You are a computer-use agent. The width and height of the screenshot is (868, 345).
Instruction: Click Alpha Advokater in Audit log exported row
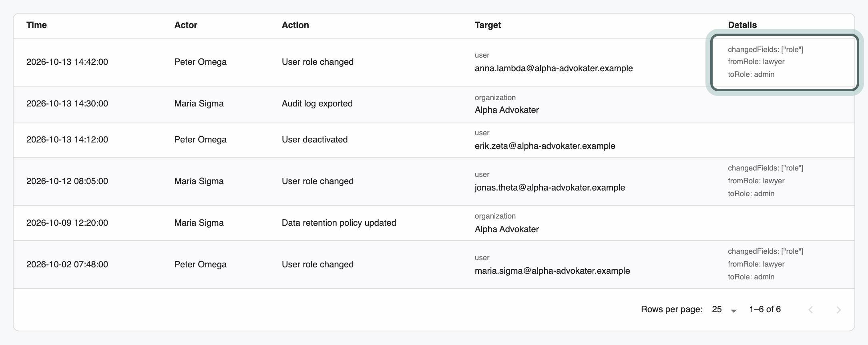tap(507, 110)
